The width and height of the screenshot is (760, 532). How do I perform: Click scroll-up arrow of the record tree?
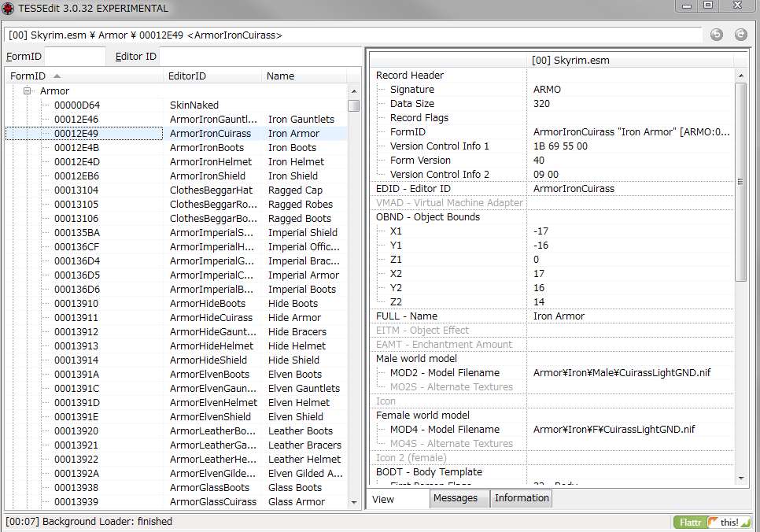(354, 91)
